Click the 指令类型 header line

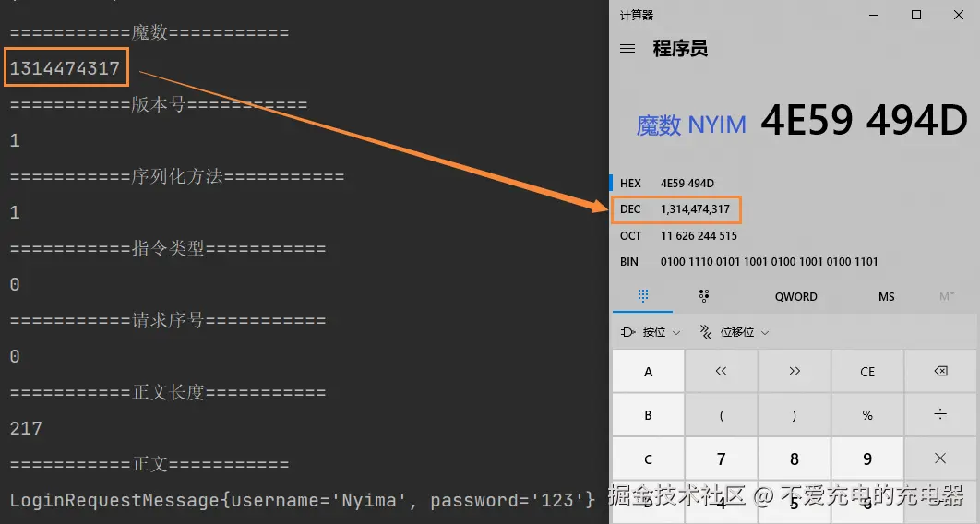(x=168, y=248)
